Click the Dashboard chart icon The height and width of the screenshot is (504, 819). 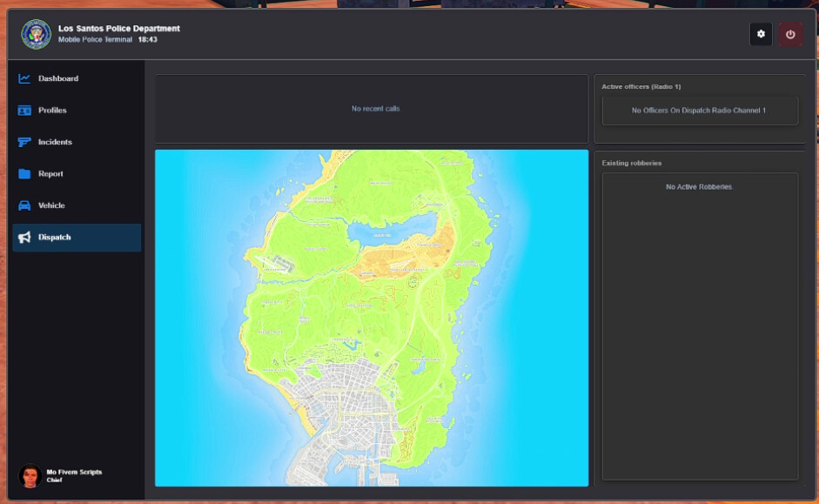[x=24, y=78]
